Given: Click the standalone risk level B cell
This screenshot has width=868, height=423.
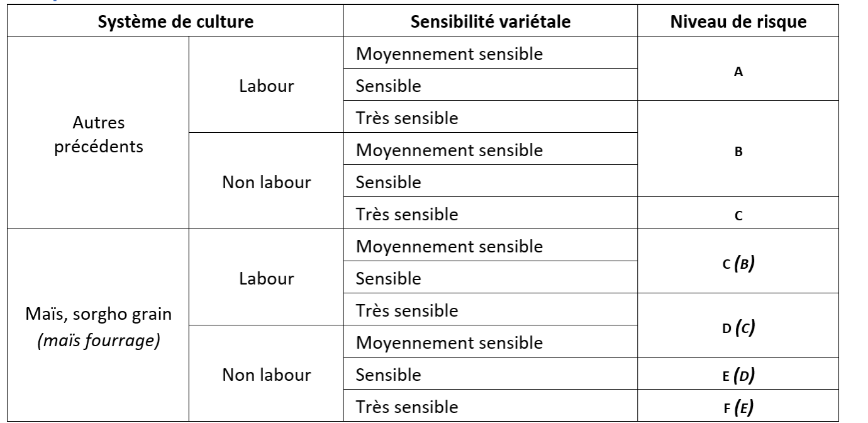Looking at the screenshot, I should 738,150.
